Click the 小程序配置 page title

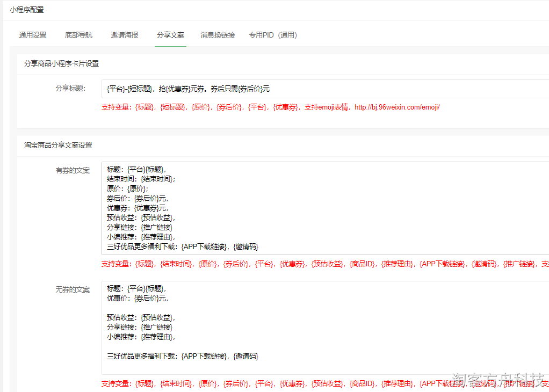pyautogui.click(x=27, y=10)
